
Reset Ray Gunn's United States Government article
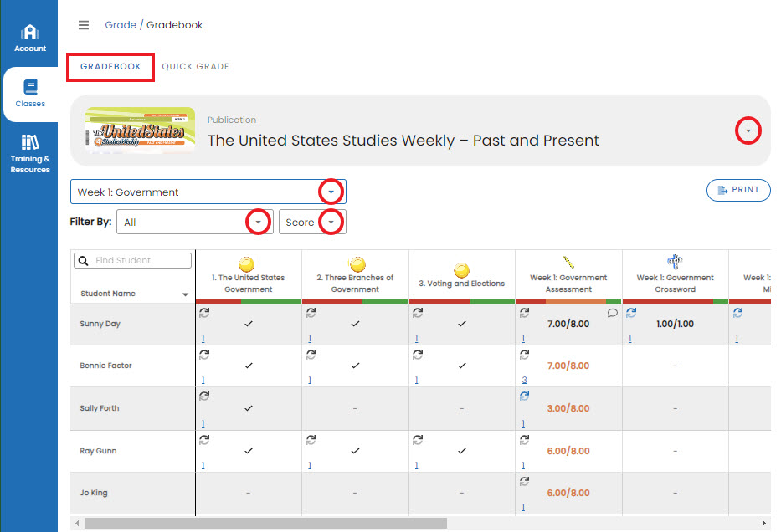click(204, 440)
